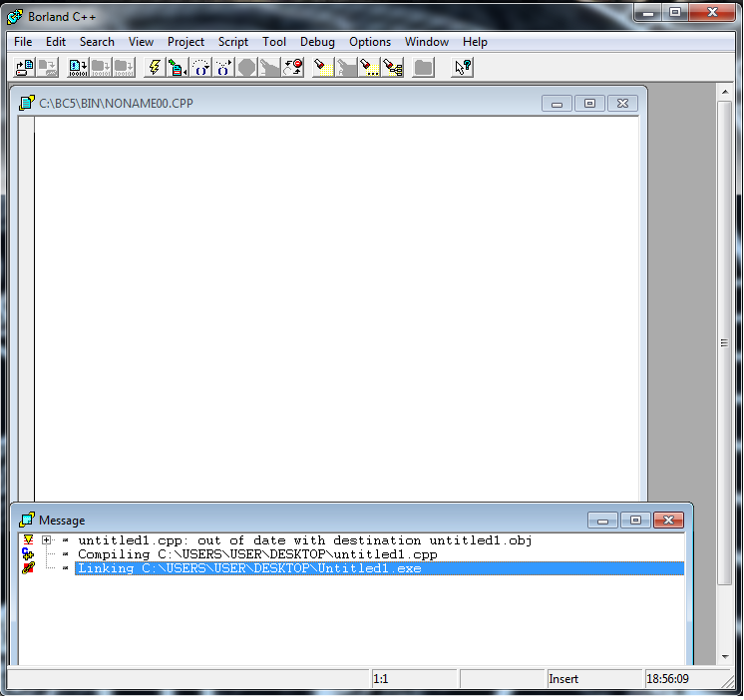This screenshot has width=744, height=700.
Task: Open the View menu
Action: [141, 42]
